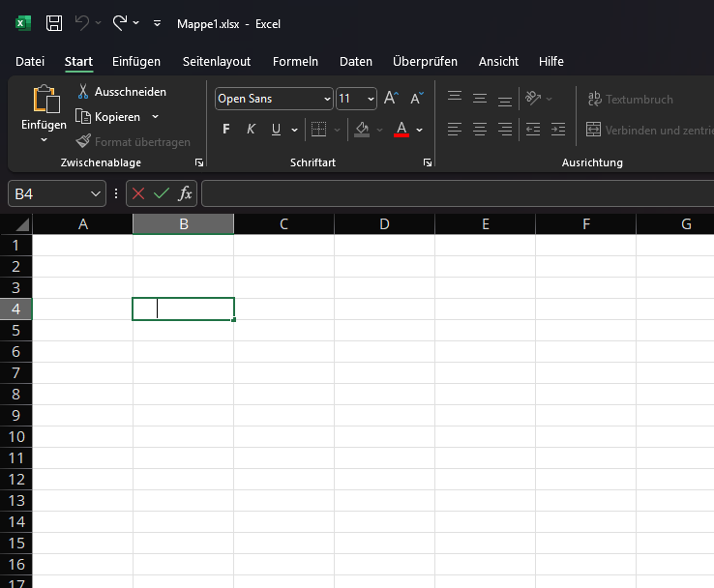The image size is (714, 588).
Task: Expand the Name Box dropdown arrow
Action: 96,193
